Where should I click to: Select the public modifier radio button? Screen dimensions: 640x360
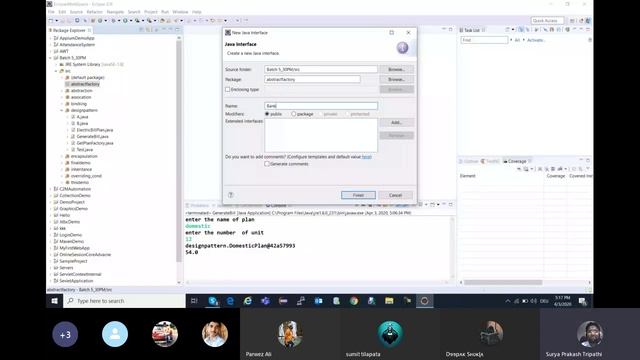(267, 114)
